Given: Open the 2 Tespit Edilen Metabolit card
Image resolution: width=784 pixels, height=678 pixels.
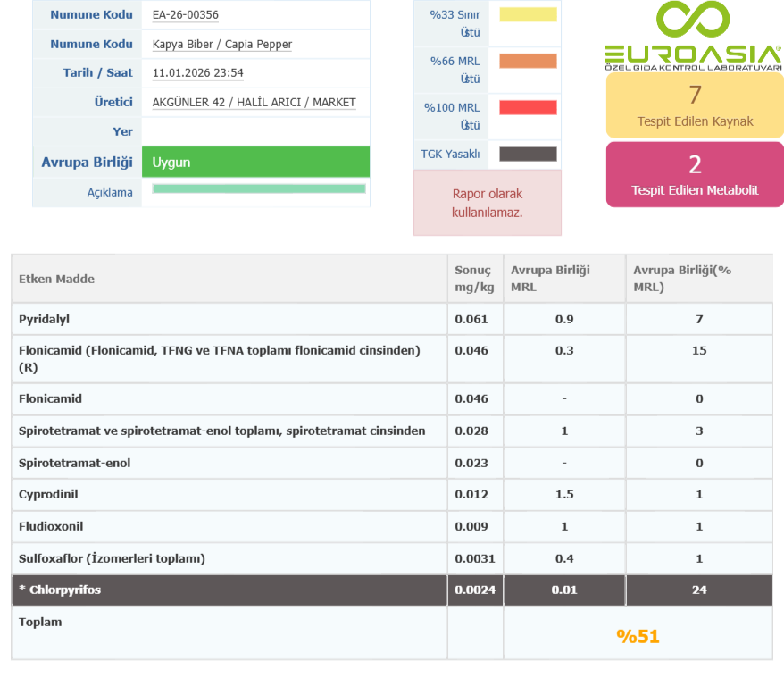Looking at the screenshot, I should coord(695,174).
